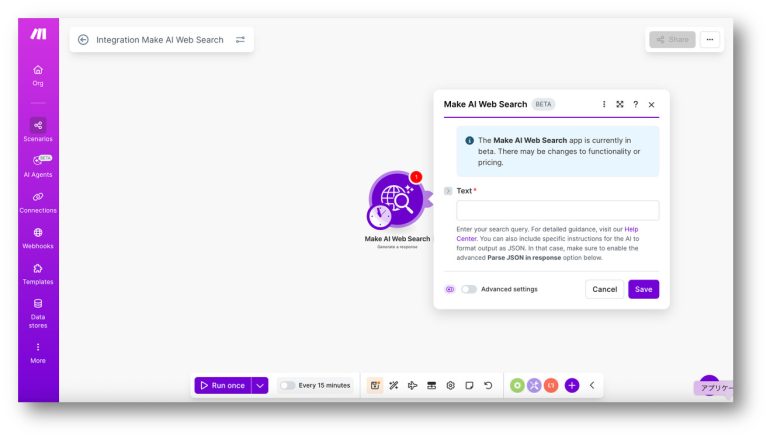This screenshot has width=770, height=439.
Task: Open AI Agents in the sidebar
Action: pyautogui.click(x=38, y=165)
